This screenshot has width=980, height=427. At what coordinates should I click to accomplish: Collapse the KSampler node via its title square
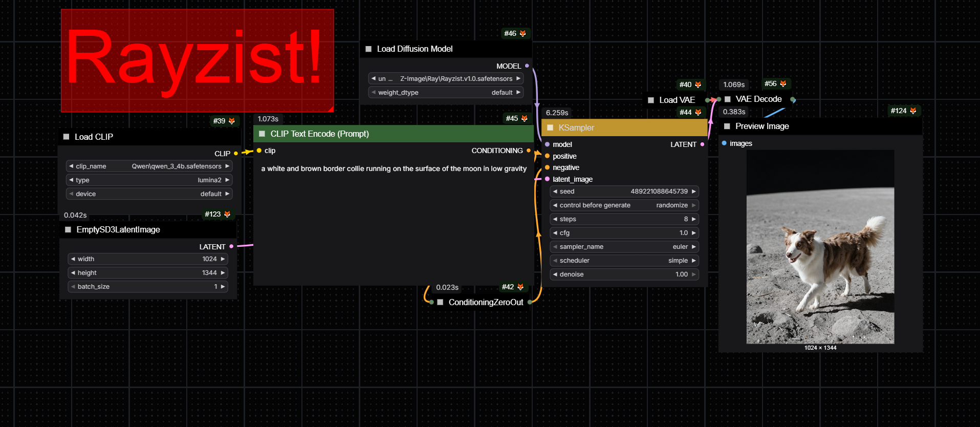pyautogui.click(x=550, y=127)
